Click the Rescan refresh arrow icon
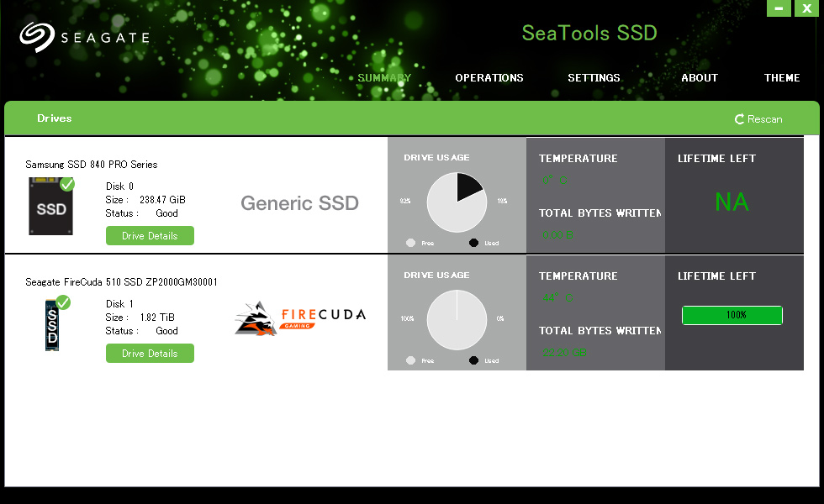 739,119
